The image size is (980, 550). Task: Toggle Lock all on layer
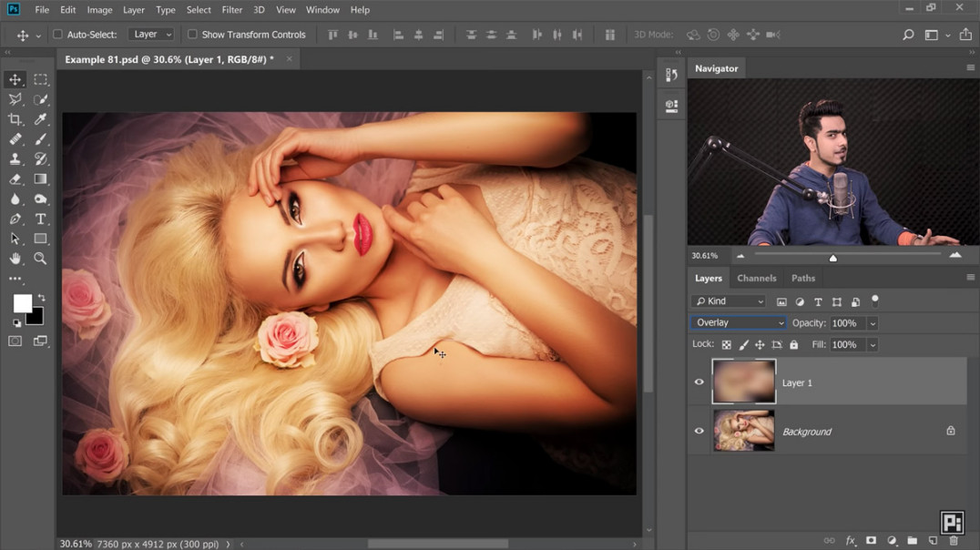[794, 344]
